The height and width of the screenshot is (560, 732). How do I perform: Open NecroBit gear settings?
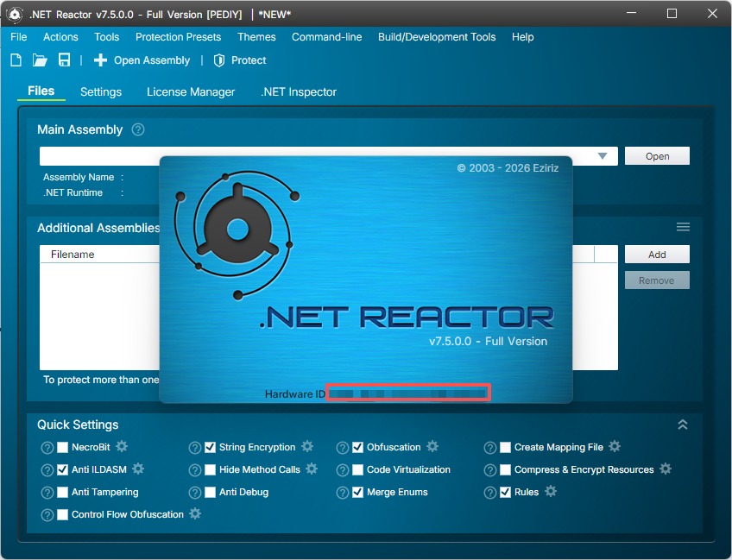(122, 447)
